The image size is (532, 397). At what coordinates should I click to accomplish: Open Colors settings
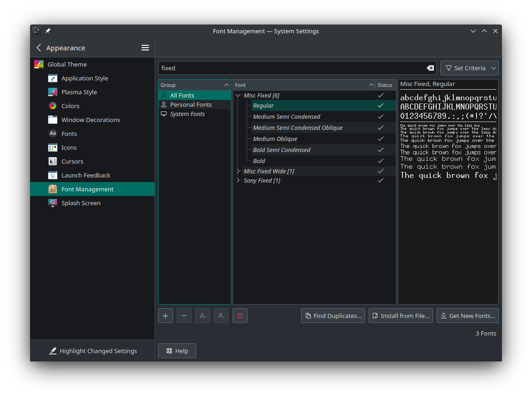click(92, 106)
